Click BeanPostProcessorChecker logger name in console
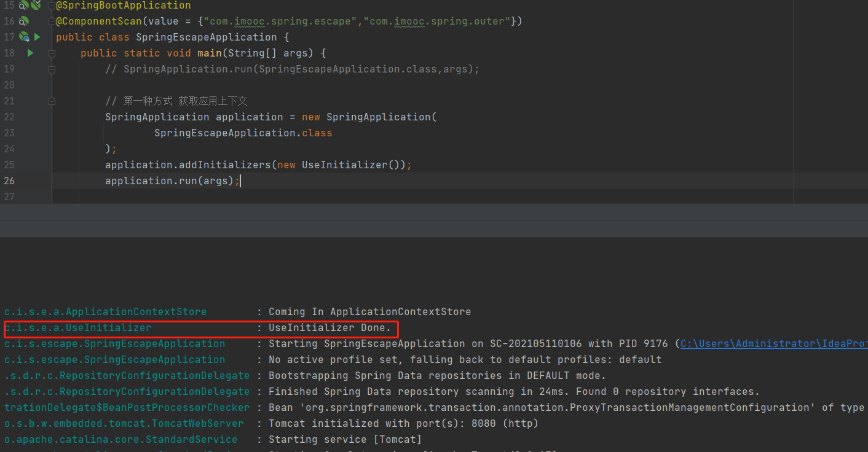This screenshot has height=452, width=868. [x=127, y=408]
